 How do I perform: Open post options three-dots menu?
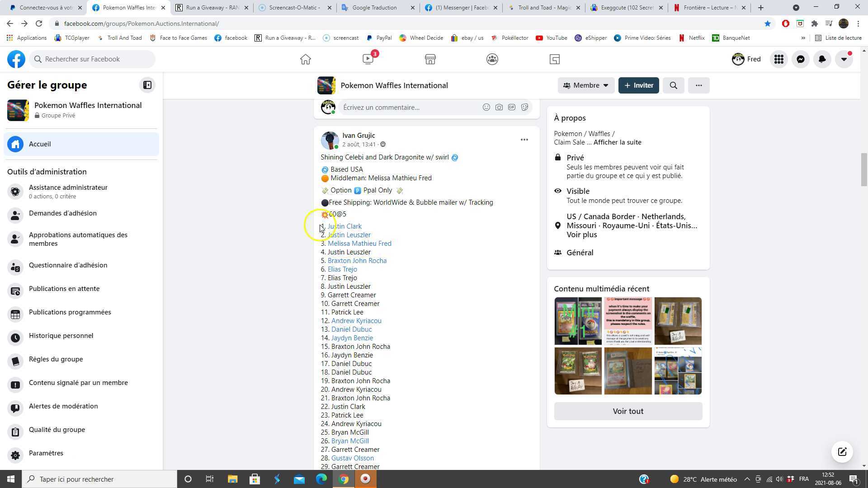(x=524, y=140)
